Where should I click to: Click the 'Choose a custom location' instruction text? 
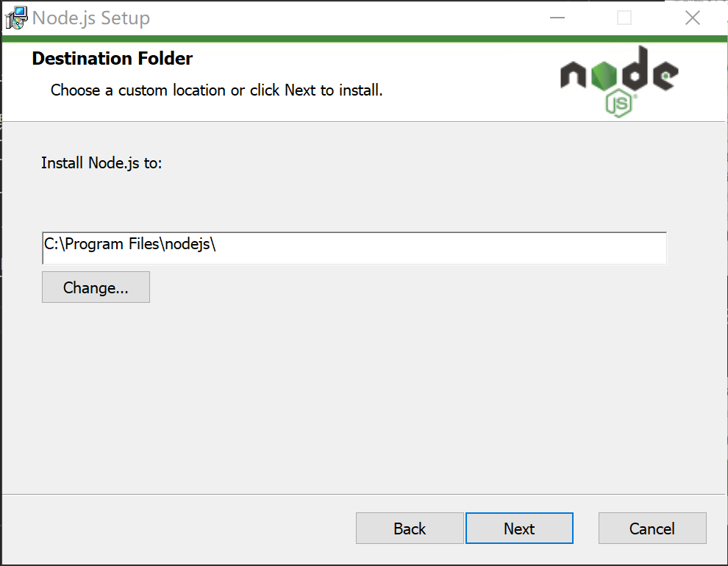click(x=216, y=90)
